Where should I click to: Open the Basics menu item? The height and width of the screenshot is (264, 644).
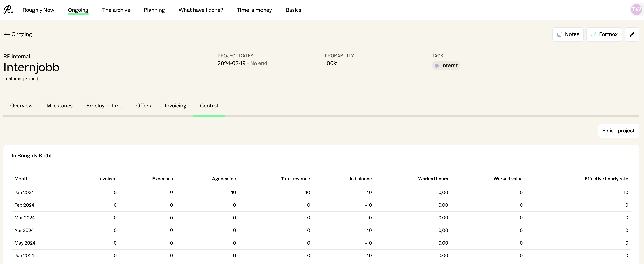pos(293,10)
